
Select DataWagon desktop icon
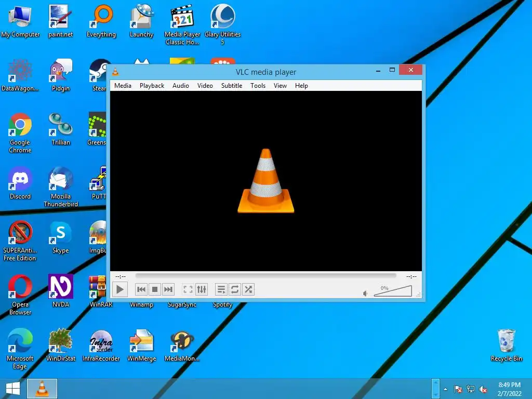click(20, 75)
